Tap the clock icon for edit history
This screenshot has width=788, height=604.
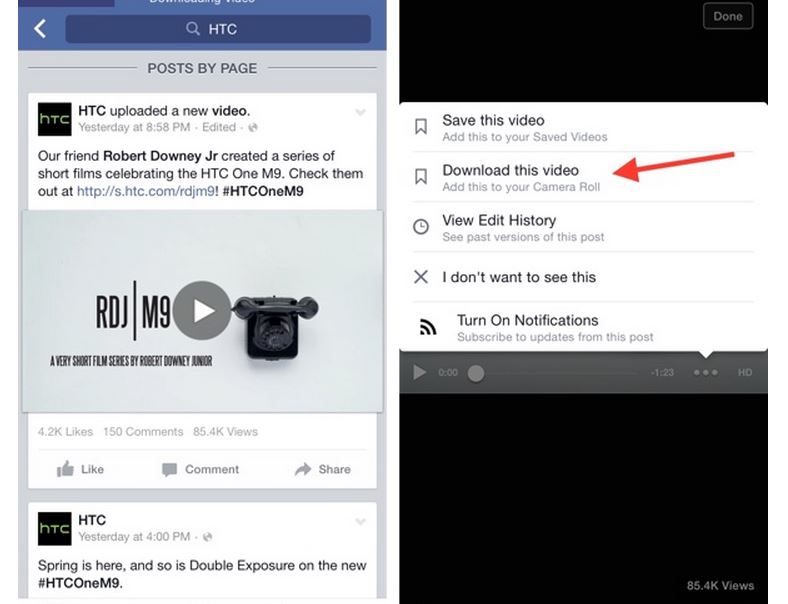click(421, 227)
